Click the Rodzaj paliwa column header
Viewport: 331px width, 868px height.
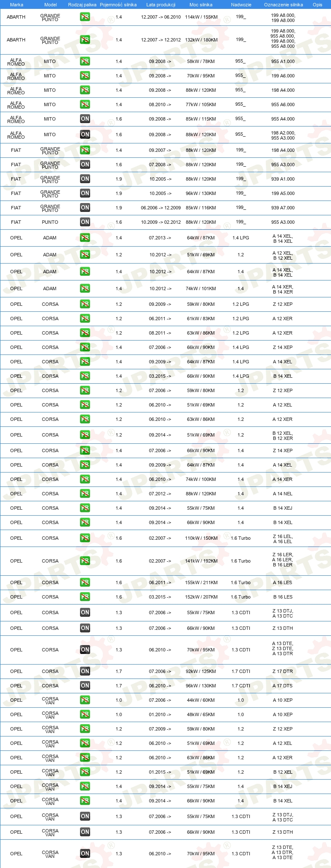pyautogui.click(x=82, y=5)
